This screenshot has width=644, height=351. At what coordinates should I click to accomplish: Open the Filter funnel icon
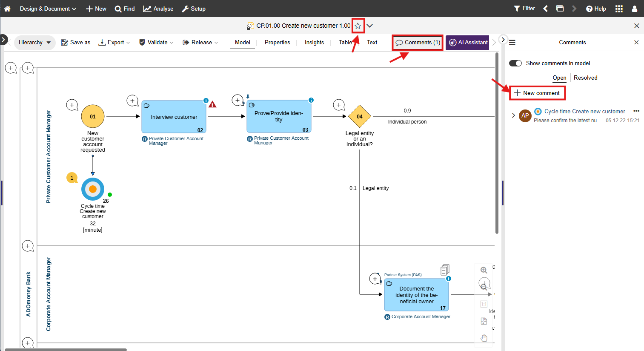pyautogui.click(x=524, y=9)
